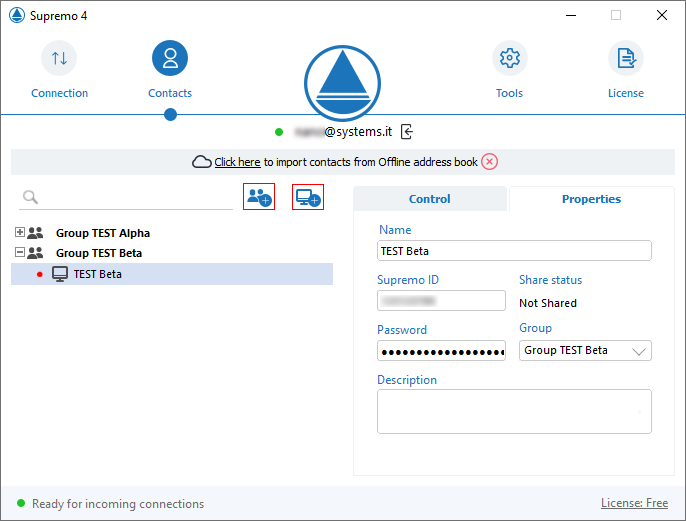Image resolution: width=686 pixels, height=521 pixels.
Task: Click the green dot in status bar
Action: coord(21,503)
